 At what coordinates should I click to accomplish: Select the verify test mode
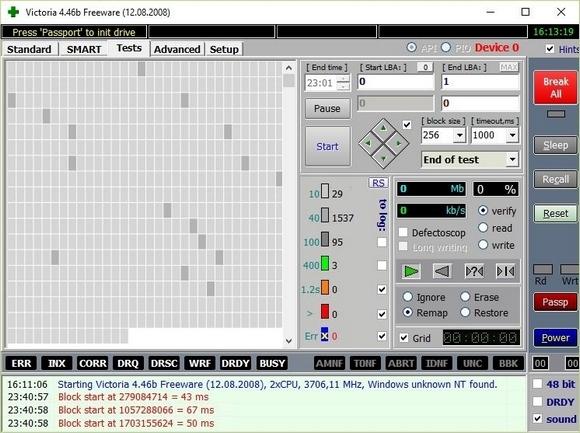pos(483,210)
